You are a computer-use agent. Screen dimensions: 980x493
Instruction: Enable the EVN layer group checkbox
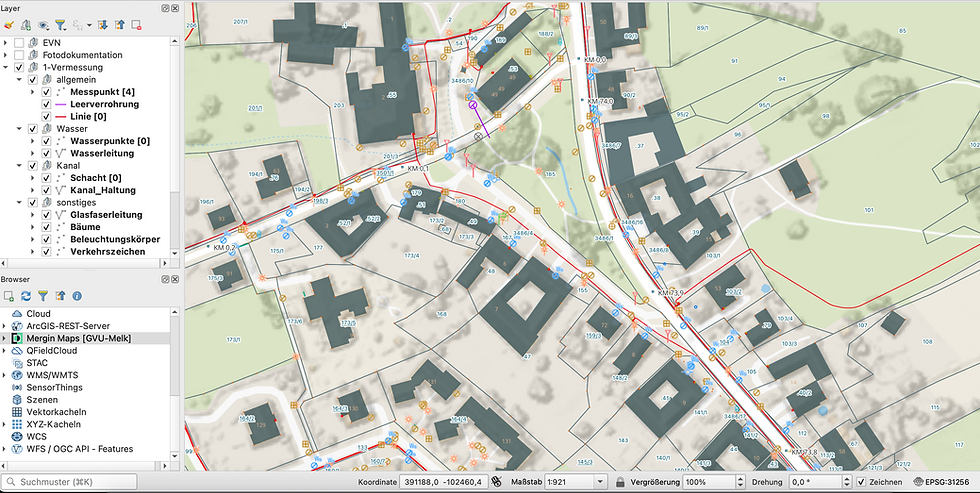pyautogui.click(x=19, y=42)
